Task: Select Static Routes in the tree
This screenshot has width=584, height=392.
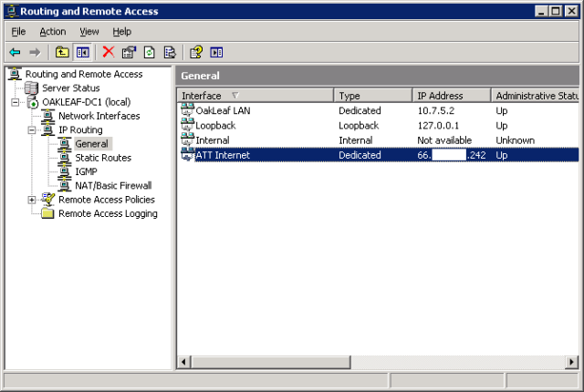Action: point(102,158)
